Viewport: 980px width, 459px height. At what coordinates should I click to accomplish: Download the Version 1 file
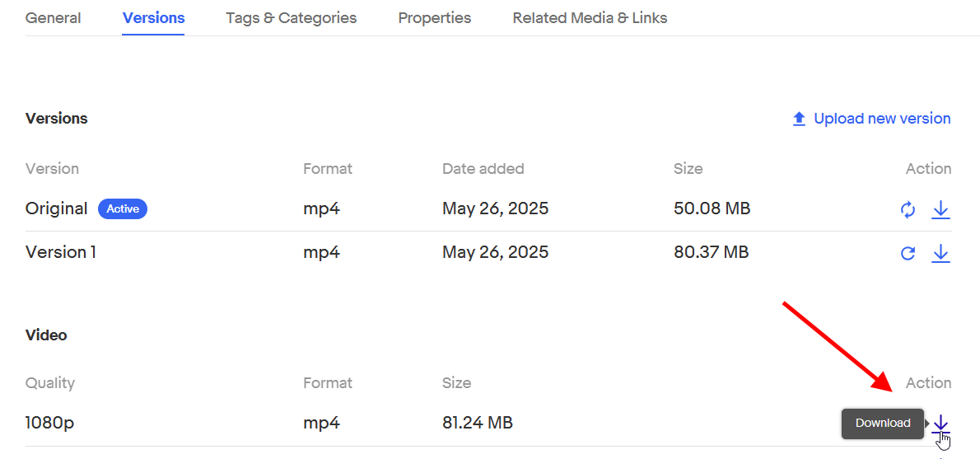pyautogui.click(x=940, y=253)
